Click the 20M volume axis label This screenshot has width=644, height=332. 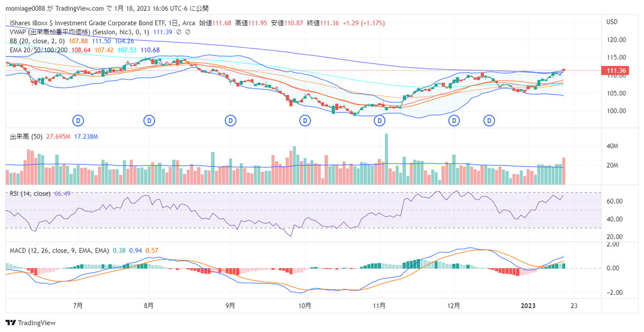612,165
